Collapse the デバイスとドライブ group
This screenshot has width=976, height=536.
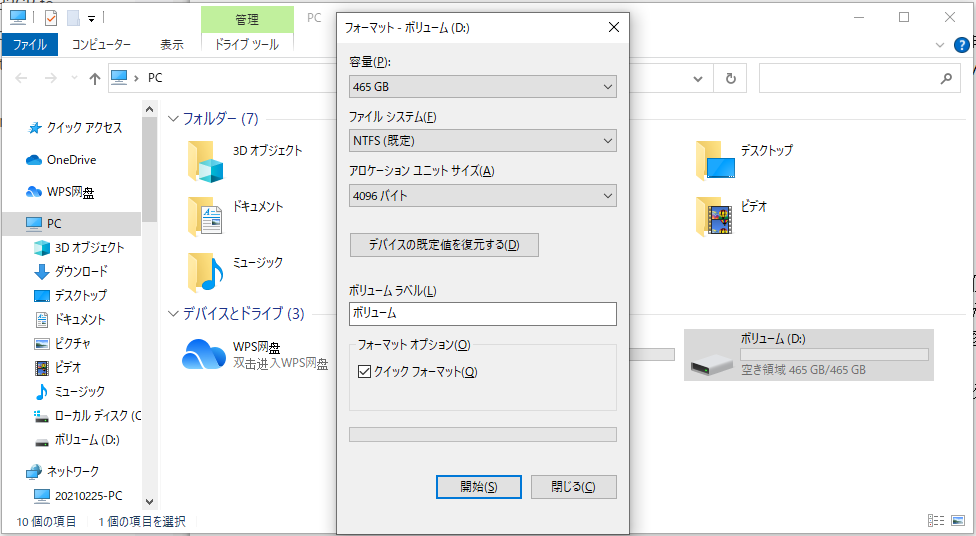173,314
